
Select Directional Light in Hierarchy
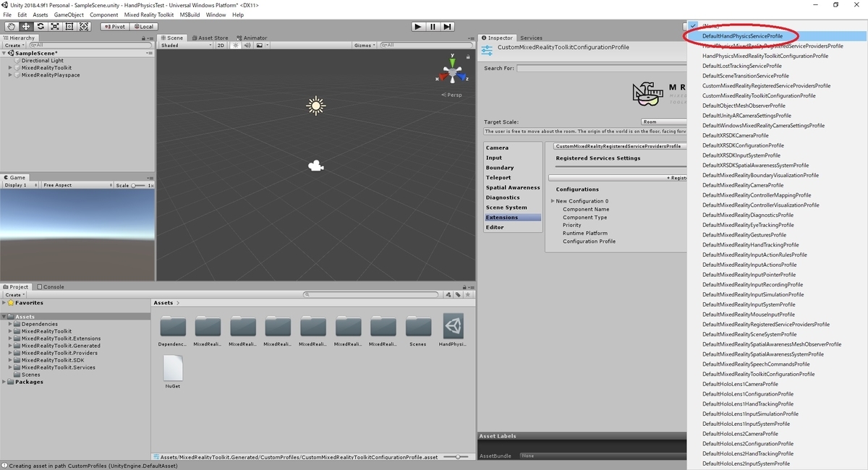coord(42,61)
